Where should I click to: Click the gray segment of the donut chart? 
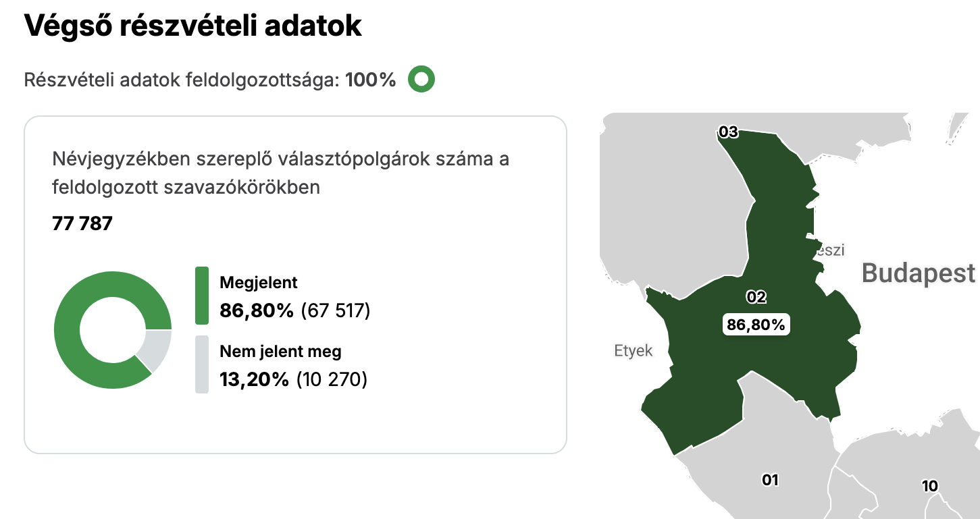[x=156, y=350]
